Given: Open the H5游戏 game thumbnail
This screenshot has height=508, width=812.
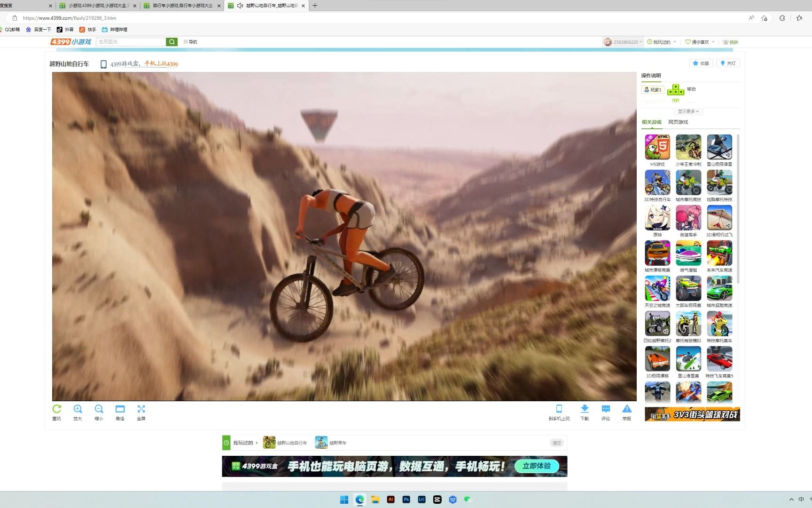Looking at the screenshot, I should click(657, 147).
